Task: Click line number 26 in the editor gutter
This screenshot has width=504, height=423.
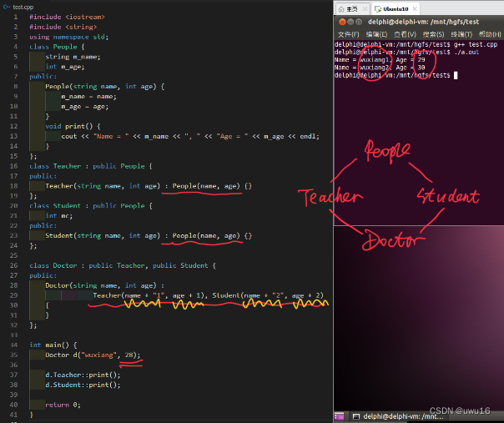Action: 14,265
